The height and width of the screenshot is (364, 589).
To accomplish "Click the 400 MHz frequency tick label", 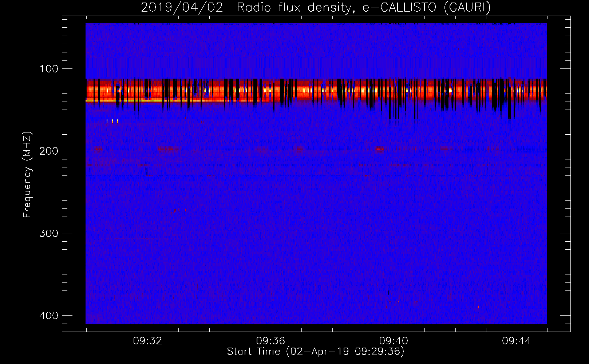I will coord(49,316).
